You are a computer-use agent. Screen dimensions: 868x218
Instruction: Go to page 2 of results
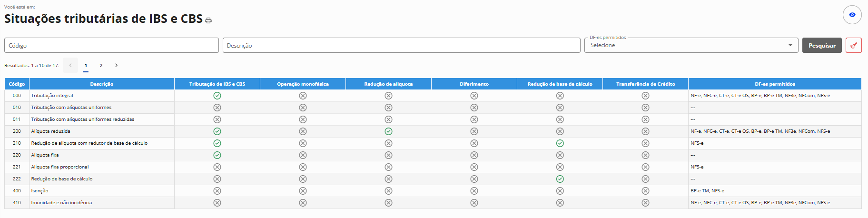pyautogui.click(x=101, y=66)
